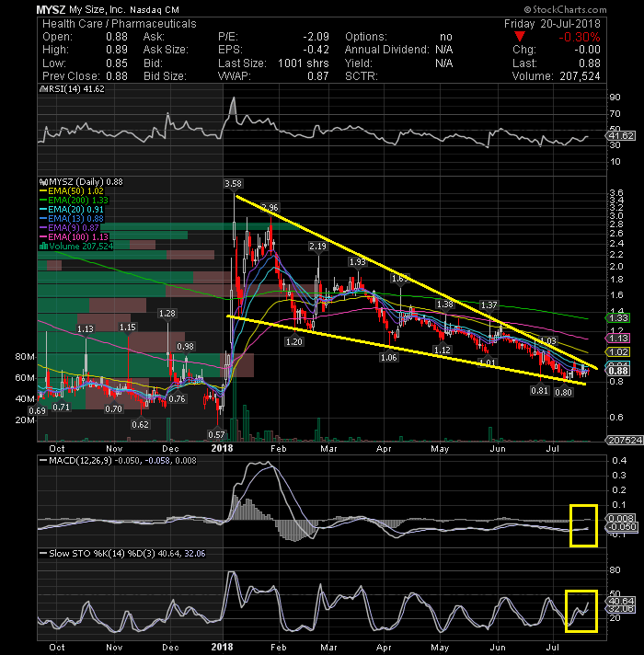Click the 1.01 low price label
This screenshot has height=655, width=644.
(487, 362)
